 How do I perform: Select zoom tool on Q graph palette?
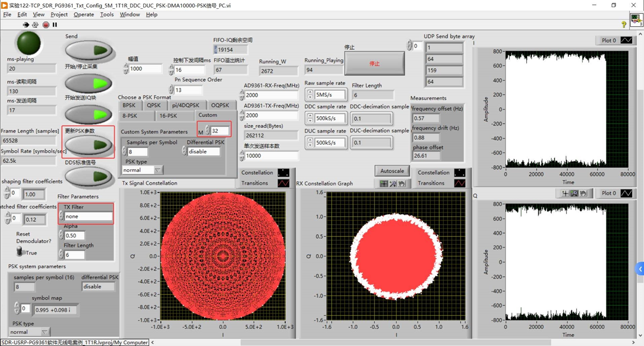click(574, 194)
